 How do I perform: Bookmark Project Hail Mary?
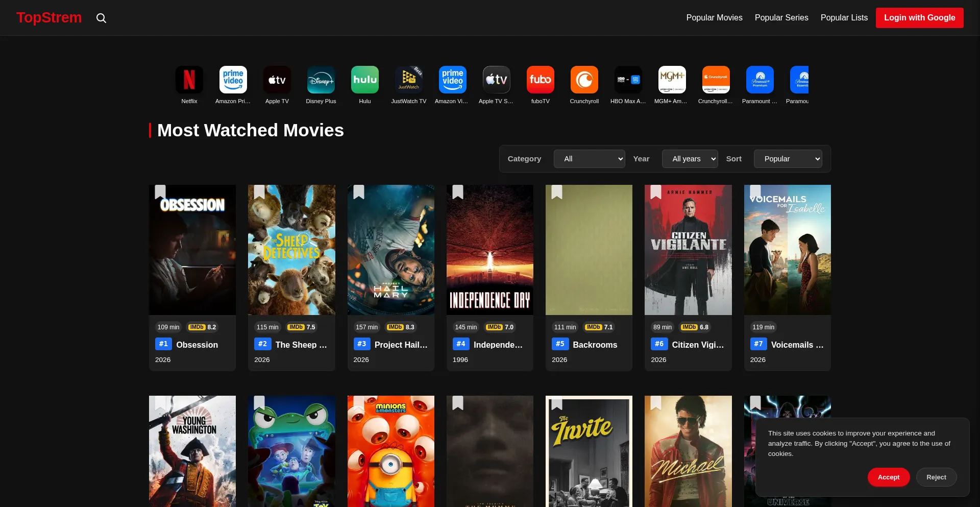pos(359,192)
